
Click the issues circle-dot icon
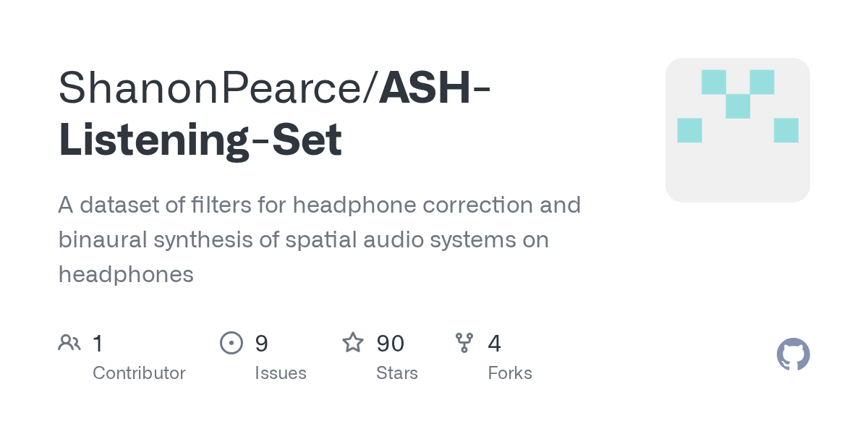[x=231, y=342]
